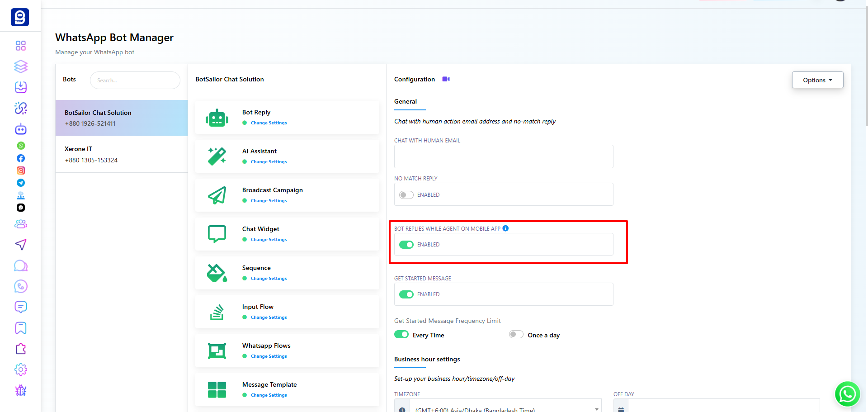Click the WhatsApp icon in the left sidebar
This screenshot has height=412, width=868.
[21, 146]
